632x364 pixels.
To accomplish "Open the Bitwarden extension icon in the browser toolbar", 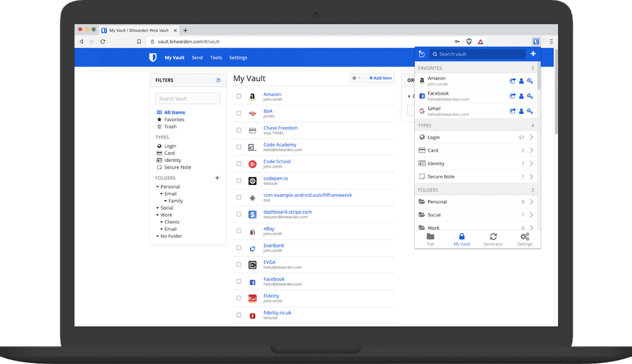I will 536,41.
